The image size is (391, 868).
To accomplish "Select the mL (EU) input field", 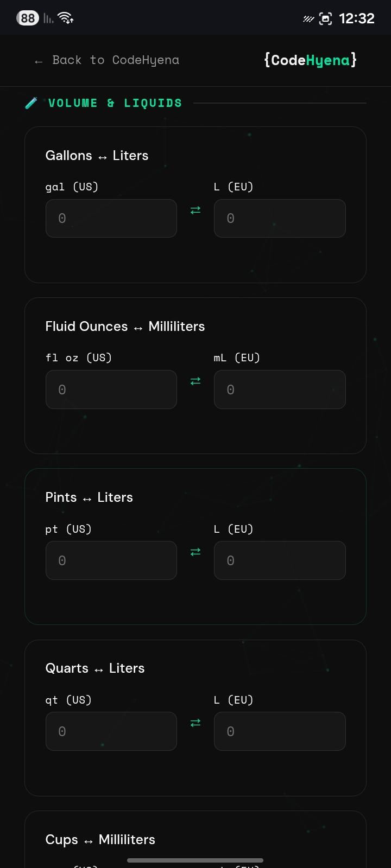I will tap(280, 390).
